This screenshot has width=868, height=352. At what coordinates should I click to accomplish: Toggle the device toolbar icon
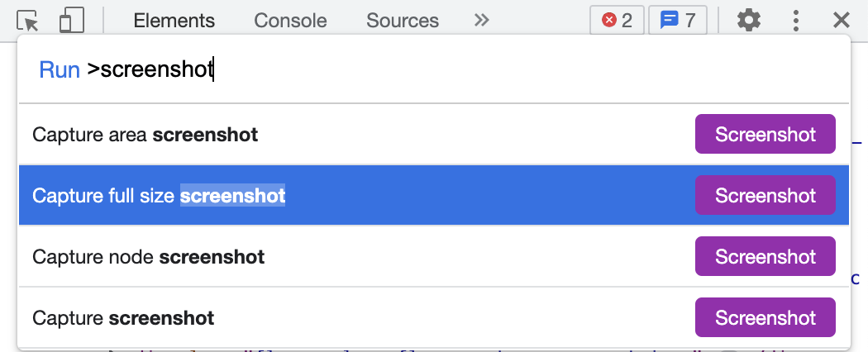pyautogui.click(x=71, y=21)
